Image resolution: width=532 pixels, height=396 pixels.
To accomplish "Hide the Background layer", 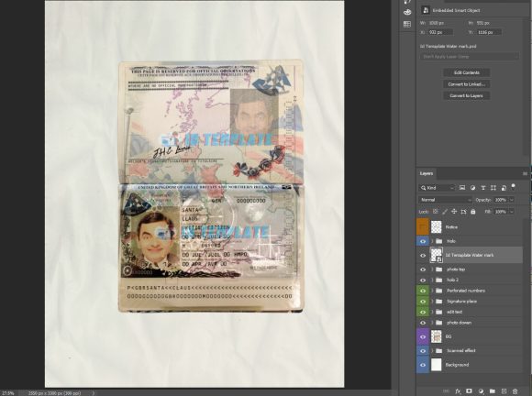I will coord(423,365).
